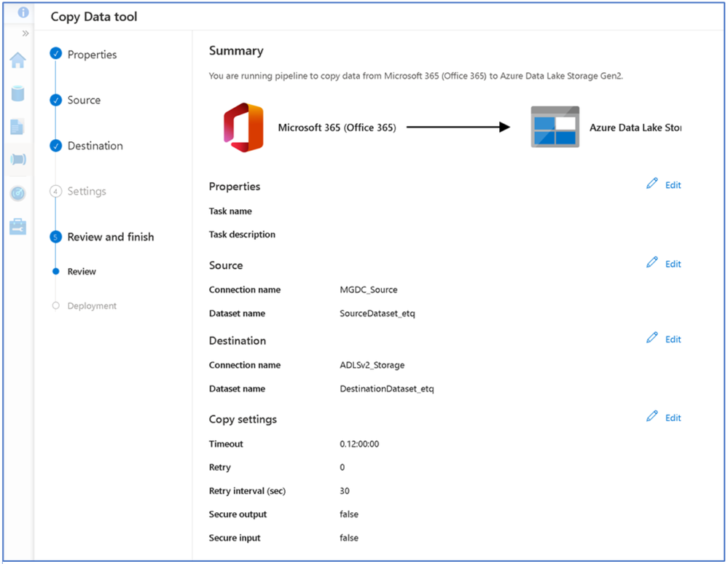
Task: Click the pencil icon next to Properties Edit
Action: pos(652,184)
